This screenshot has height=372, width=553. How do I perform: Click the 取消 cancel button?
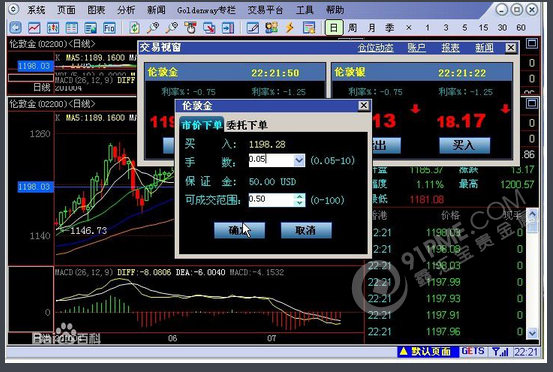[x=306, y=230]
